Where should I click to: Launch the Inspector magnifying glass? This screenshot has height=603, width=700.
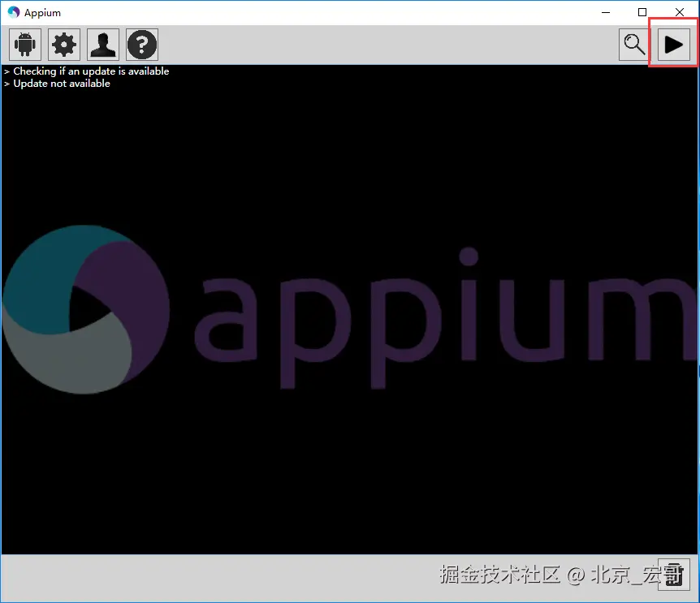[x=634, y=45]
